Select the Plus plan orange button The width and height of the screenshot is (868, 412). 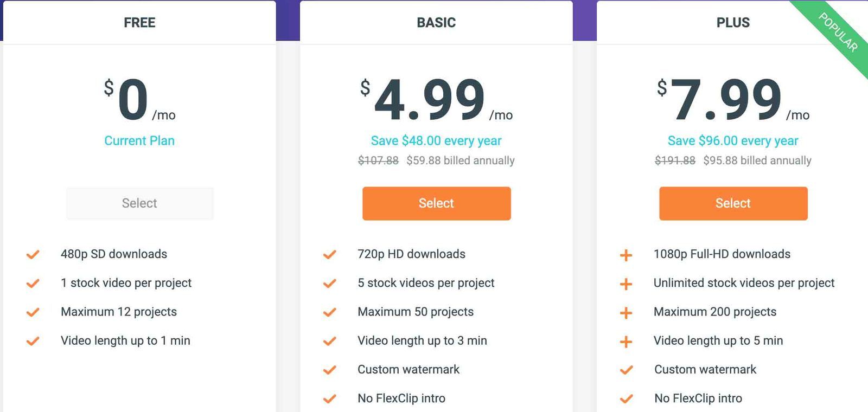(x=733, y=203)
